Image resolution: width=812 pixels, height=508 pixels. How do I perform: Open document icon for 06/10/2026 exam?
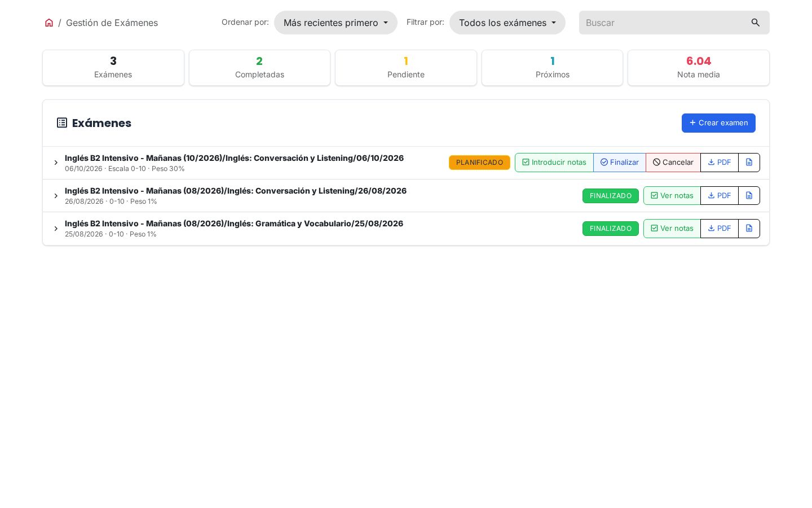pyautogui.click(x=749, y=163)
